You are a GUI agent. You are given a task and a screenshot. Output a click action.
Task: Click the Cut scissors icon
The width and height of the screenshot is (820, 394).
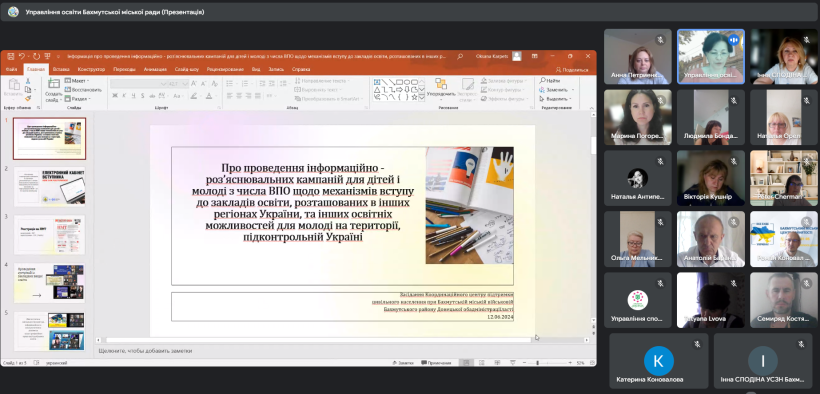coord(28,81)
